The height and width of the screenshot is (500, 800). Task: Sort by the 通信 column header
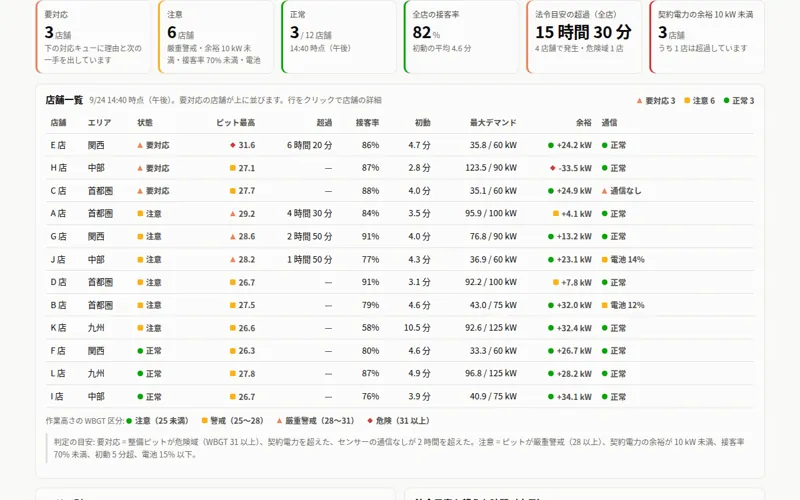(x=609, y=122)
